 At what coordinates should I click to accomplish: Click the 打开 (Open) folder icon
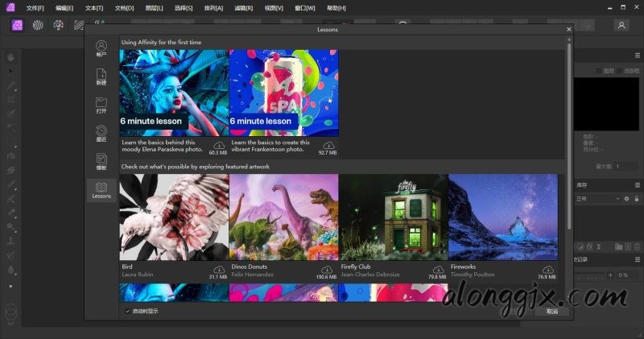tap(101, 104)
